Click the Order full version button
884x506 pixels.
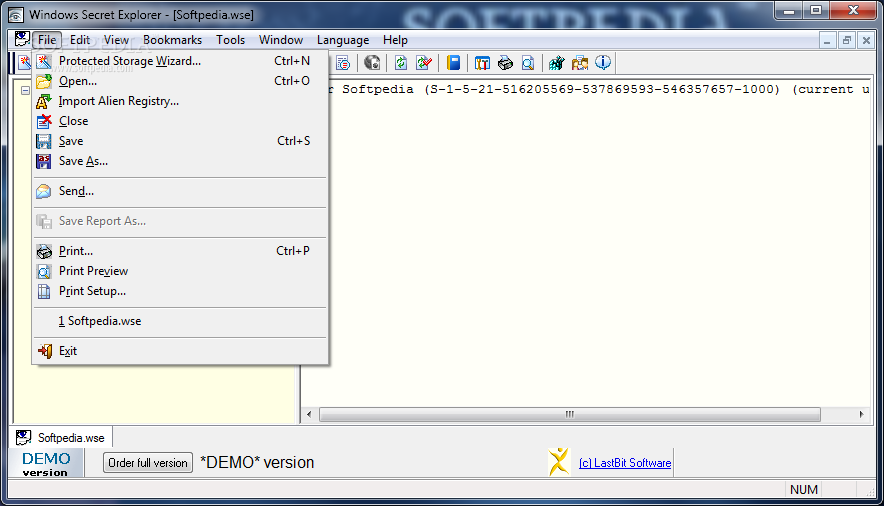[x=148, y=463]
